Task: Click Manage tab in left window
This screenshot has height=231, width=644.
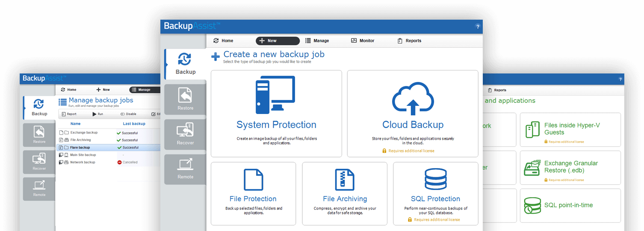Action: 145,90
